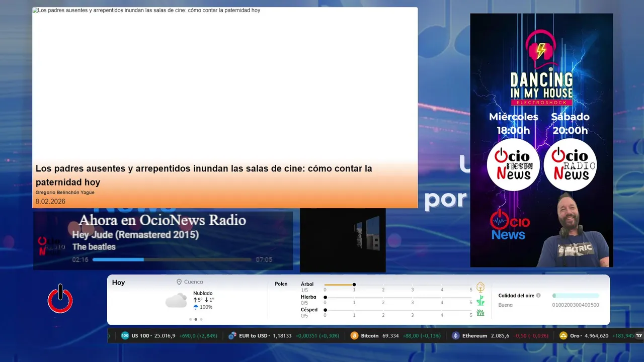Click the headphones lightning logo in the banner
644x362 pixels.
pos(541,49)
